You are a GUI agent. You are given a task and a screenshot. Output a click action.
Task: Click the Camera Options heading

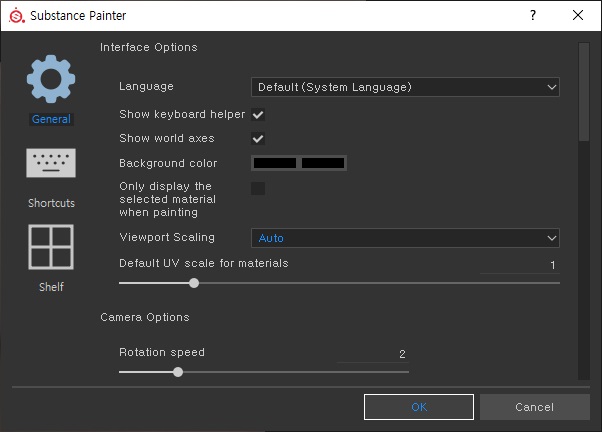click(145, 317)
